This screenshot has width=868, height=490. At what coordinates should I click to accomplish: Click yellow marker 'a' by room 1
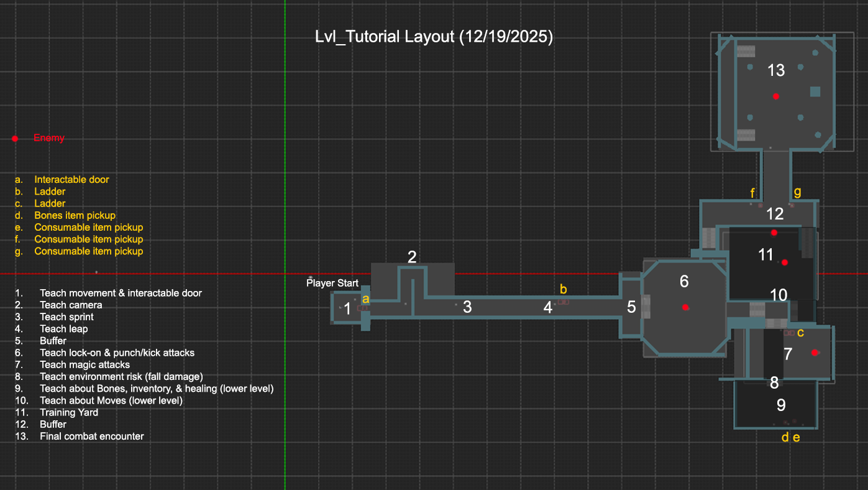[x=365, y=299]
